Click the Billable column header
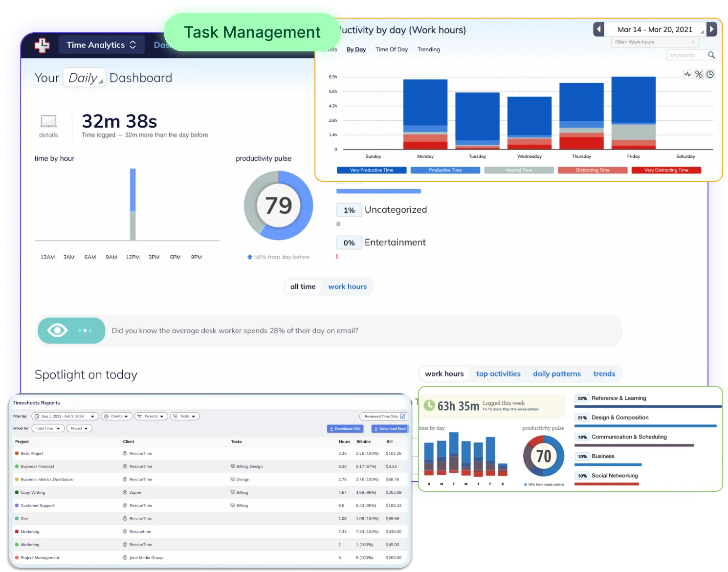 tap(363, 441)
